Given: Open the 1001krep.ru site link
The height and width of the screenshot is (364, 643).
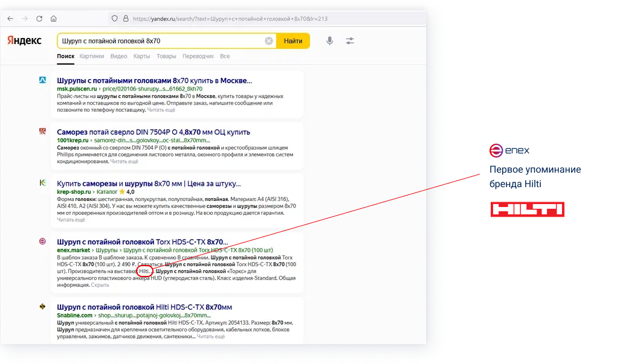Looking at the screenshot, I should pos(73,140).
